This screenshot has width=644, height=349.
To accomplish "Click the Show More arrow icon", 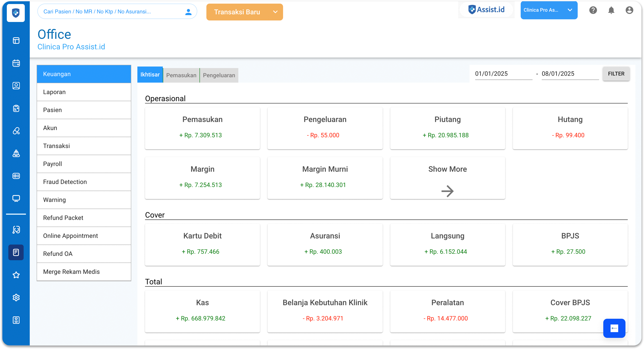I will point(448,191).
